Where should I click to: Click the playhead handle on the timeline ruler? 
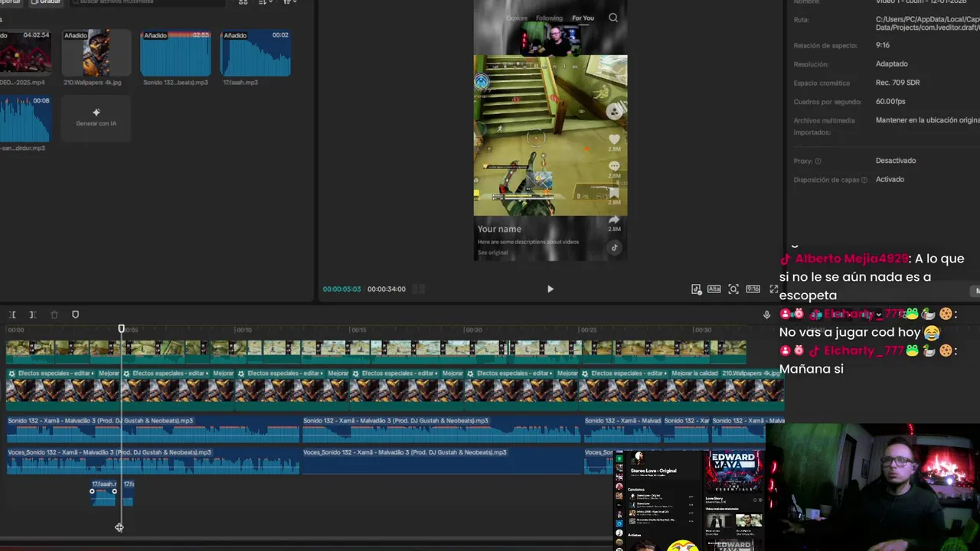click(x=121, y=329)
